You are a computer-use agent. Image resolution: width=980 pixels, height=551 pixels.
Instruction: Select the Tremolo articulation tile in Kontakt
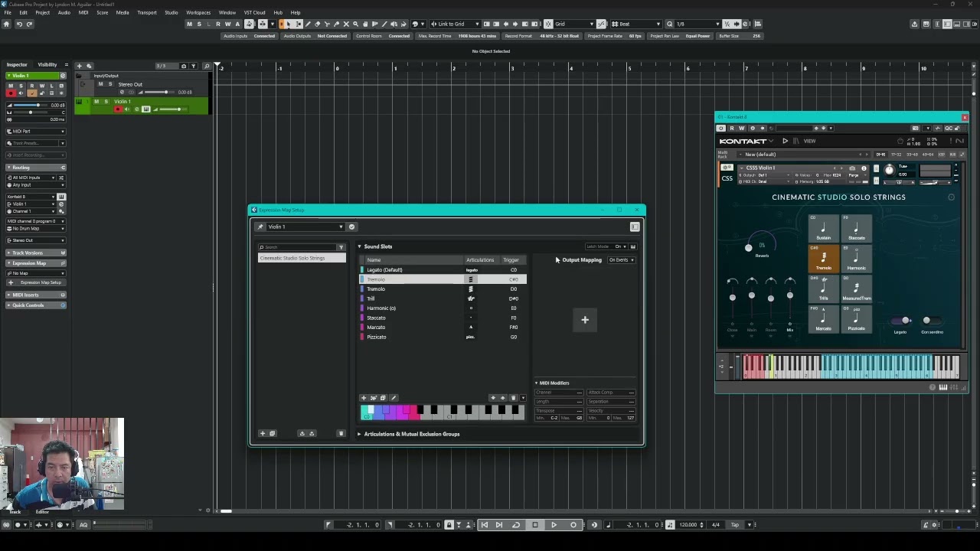click(x=824, y=258)
